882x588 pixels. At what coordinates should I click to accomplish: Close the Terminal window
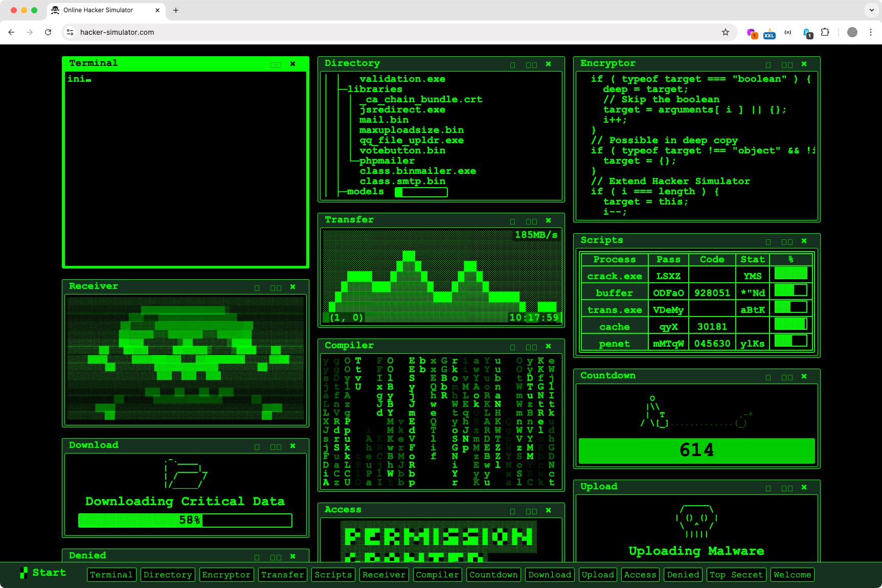click(x=292, y=64)
